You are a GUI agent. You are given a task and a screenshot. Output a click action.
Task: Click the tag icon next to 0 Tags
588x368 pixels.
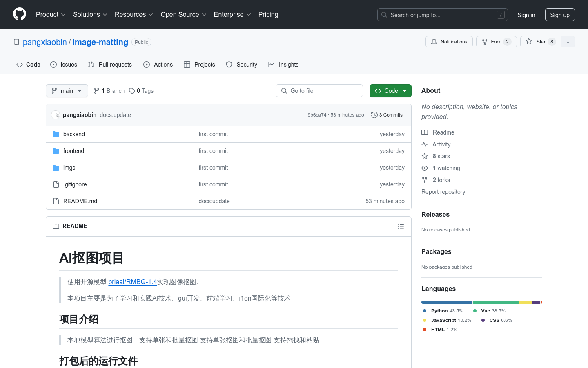(132, 91)
